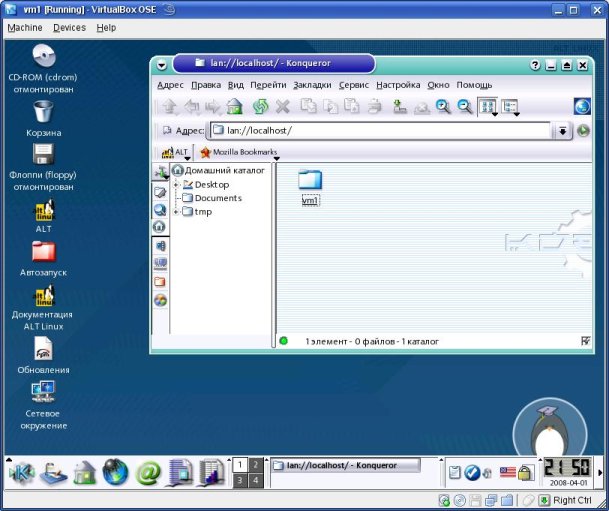The image size is (609, 511).
Task: Zoom out with the magnifier minus icon
Action: pyautogui.click(x=465, y=106)
